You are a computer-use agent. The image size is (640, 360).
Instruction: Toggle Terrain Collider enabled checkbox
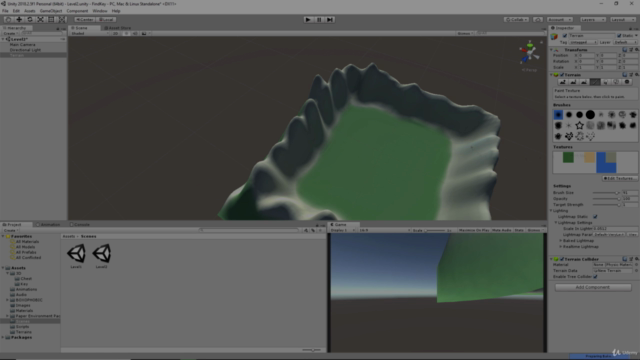point(562,259)
